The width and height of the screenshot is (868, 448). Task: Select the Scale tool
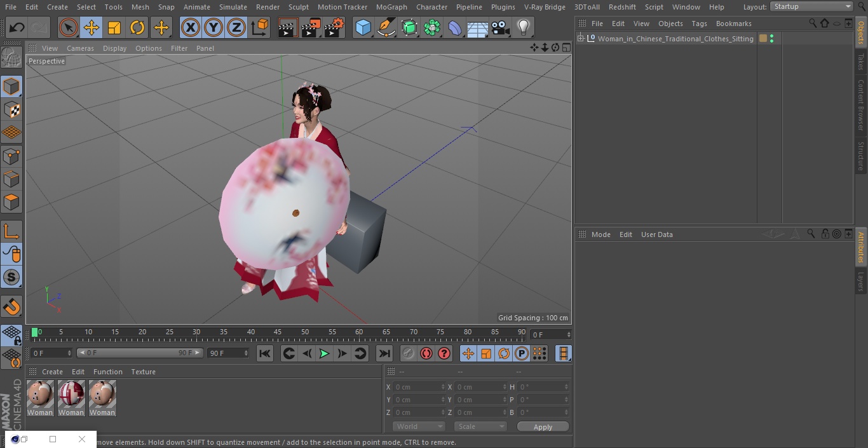click(x=114, y=27)
